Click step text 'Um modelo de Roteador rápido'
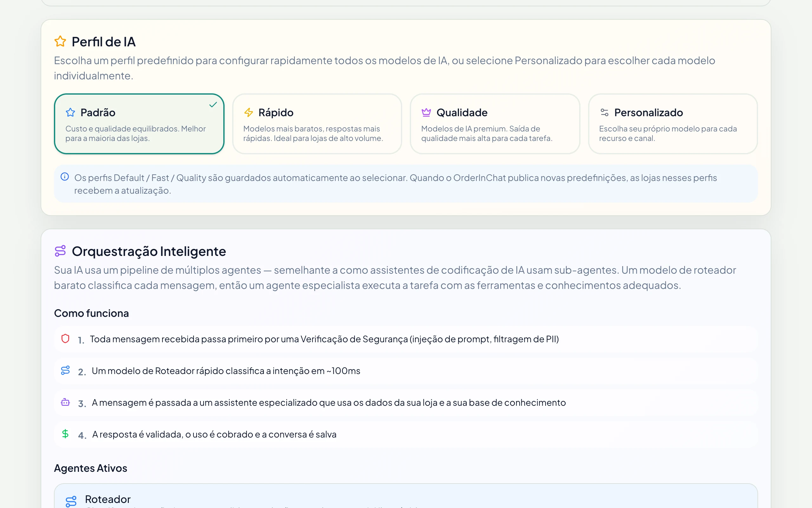 226,371
